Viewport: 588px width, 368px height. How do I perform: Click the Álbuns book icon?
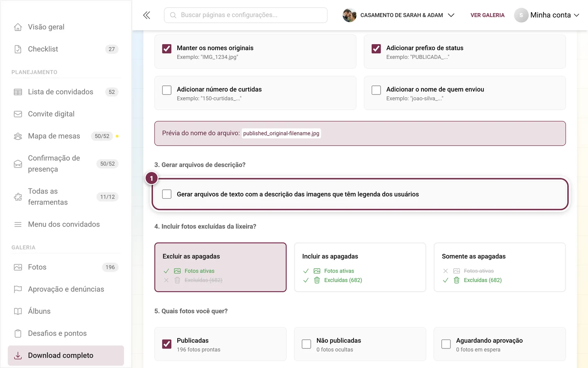[18, 312]
